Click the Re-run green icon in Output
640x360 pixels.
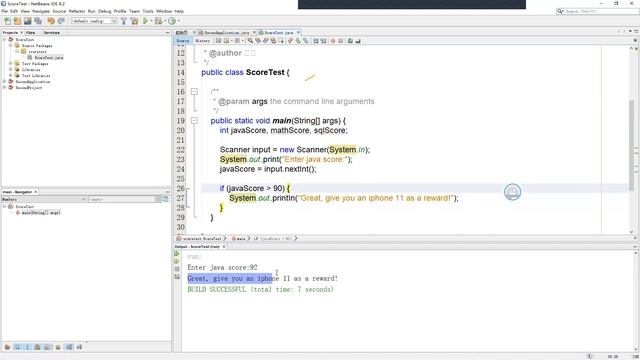pos(177,253)
